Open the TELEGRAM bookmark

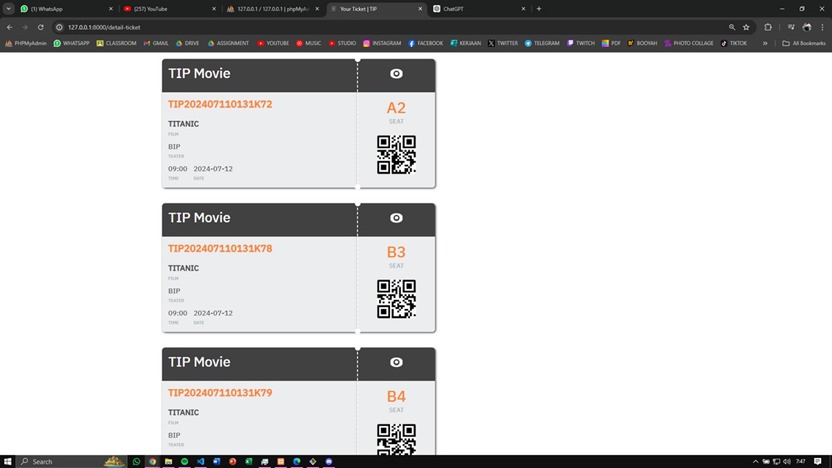click(542, 43)
